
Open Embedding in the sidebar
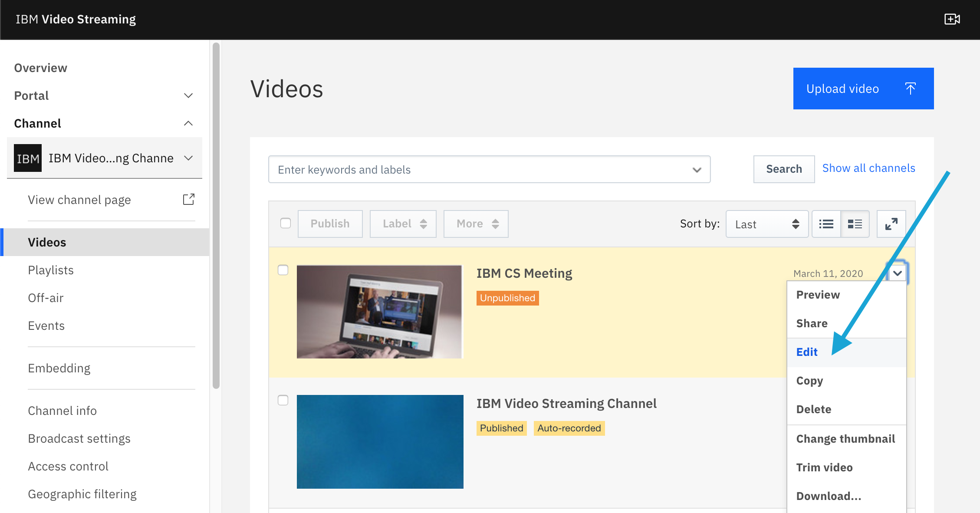59,368
